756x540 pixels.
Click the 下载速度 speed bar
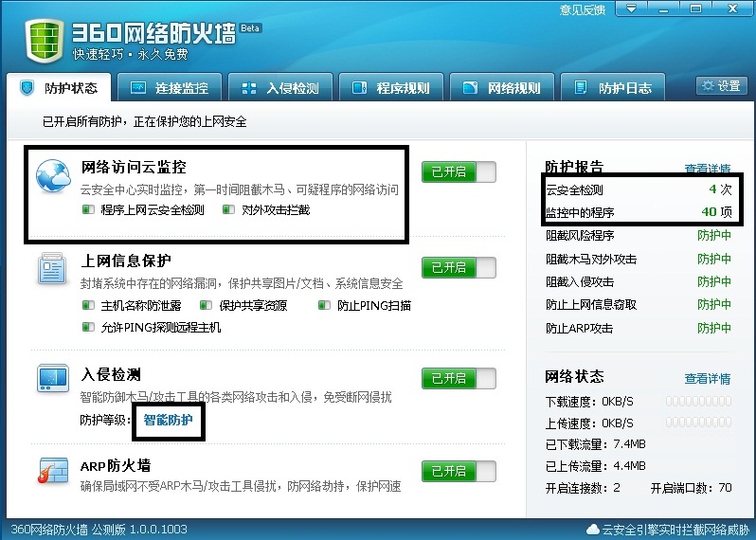[698, 401]
